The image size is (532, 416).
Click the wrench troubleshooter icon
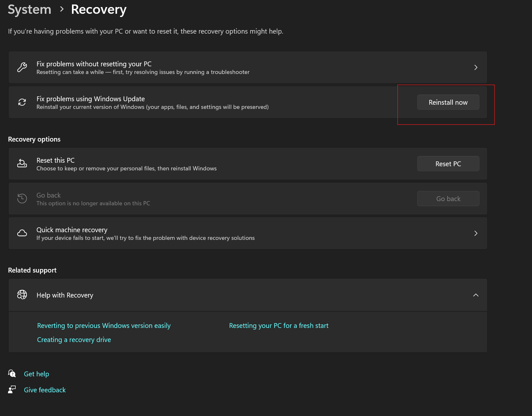[x=22, y=67]
